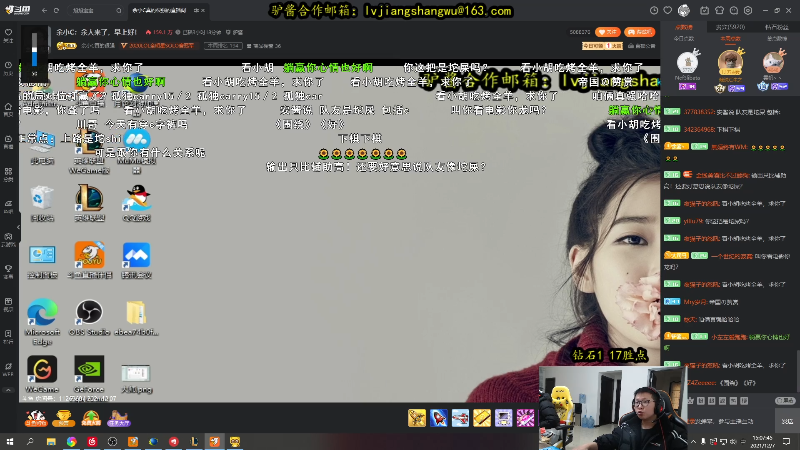This screenshot has height=450, width=800.
Task: Open the room announcement link
Action: click(x=642, y=46)
